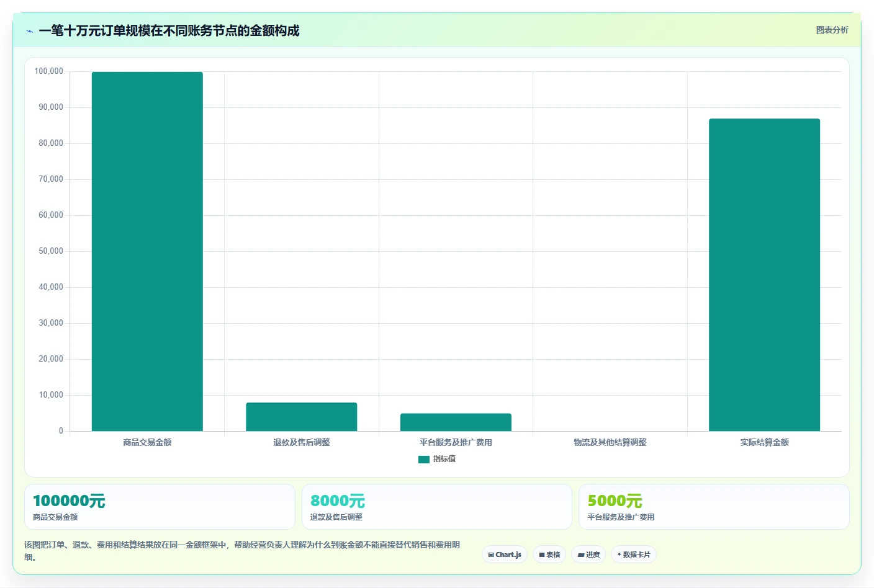874x588 pixels.
Task: Click the description paragraph starting 该图把订单
Action: click(x=242, y=551)
